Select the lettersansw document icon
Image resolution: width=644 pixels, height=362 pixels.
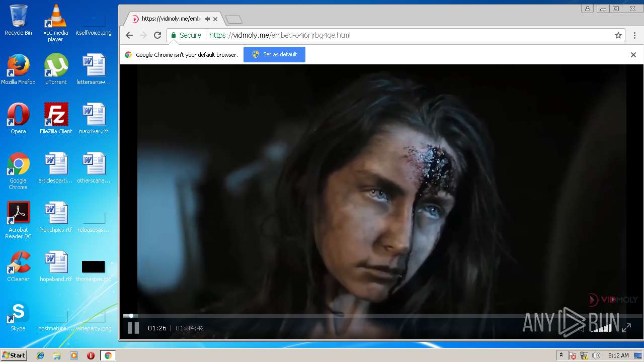pyautogui.click(x=94, y=69)
